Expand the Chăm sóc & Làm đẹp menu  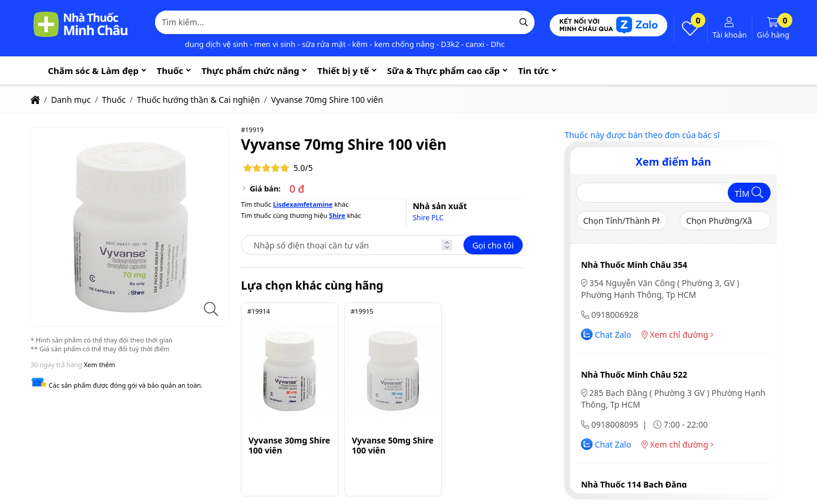coord(97,70)
